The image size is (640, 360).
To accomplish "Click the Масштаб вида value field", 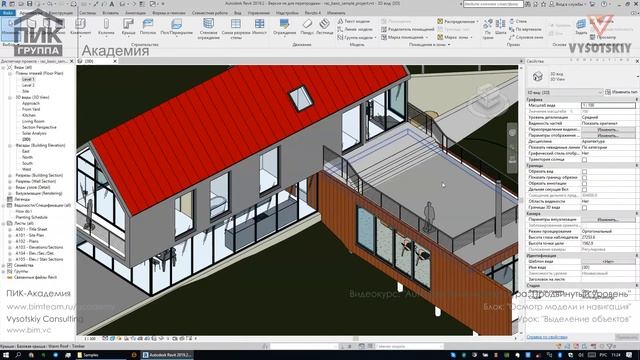I will (608, 105).
